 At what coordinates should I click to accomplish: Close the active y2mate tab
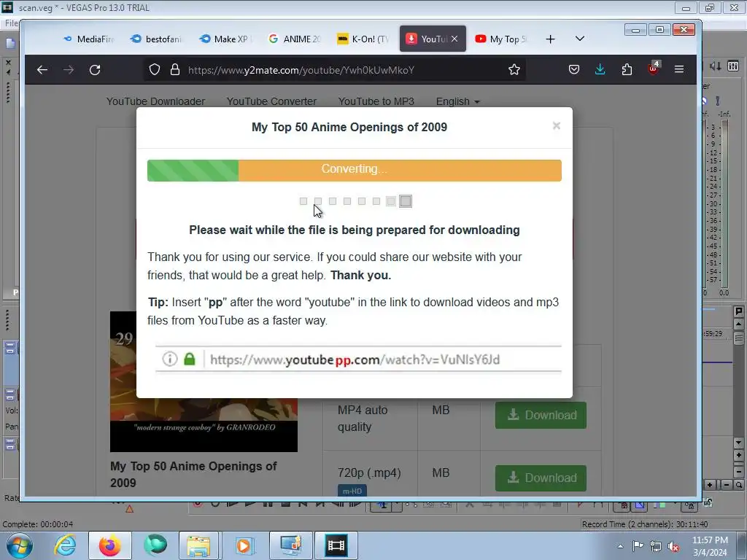pos(454,39)
